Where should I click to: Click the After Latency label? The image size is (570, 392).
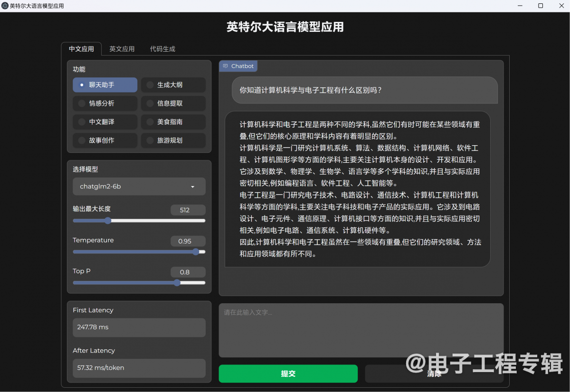(94, 351)
